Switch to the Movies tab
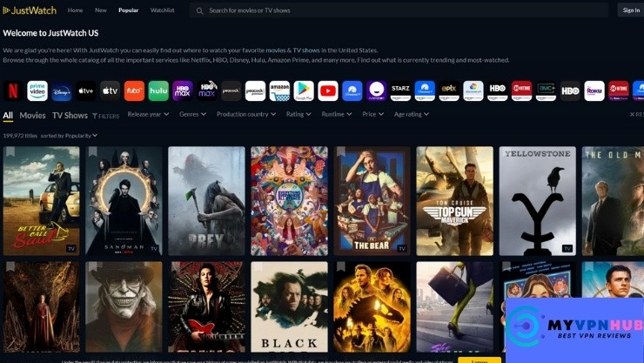644x363 pixels. 32,115
